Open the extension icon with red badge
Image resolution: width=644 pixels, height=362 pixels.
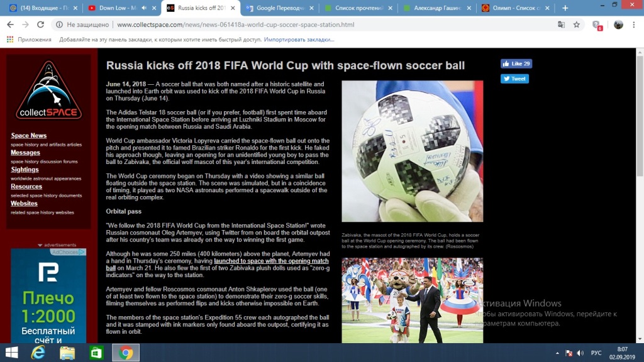pyautogui.click(x=597, y=25)
